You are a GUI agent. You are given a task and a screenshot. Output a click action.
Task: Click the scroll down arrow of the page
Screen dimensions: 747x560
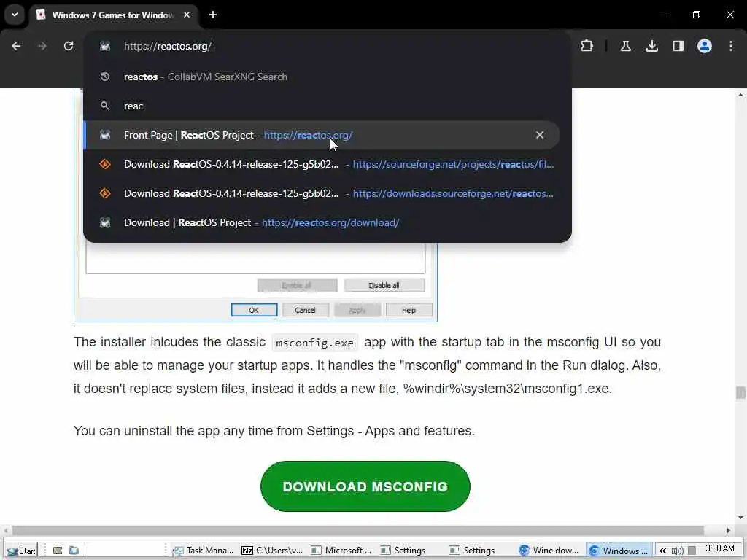click(740, 518)
